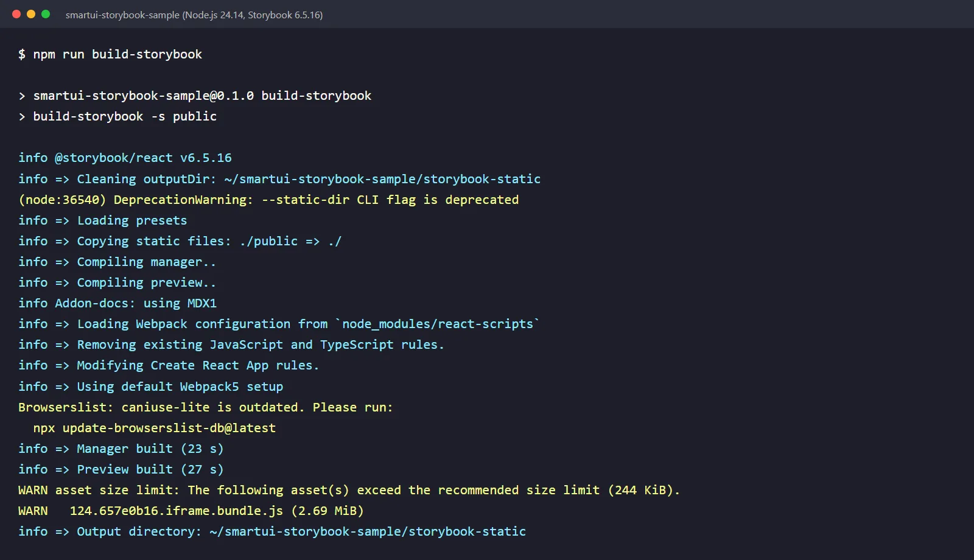Screen dimensions: 974x560
Task: Click 'Removing existing JavaScript and TypeScript rules.'
Action: 231,345
